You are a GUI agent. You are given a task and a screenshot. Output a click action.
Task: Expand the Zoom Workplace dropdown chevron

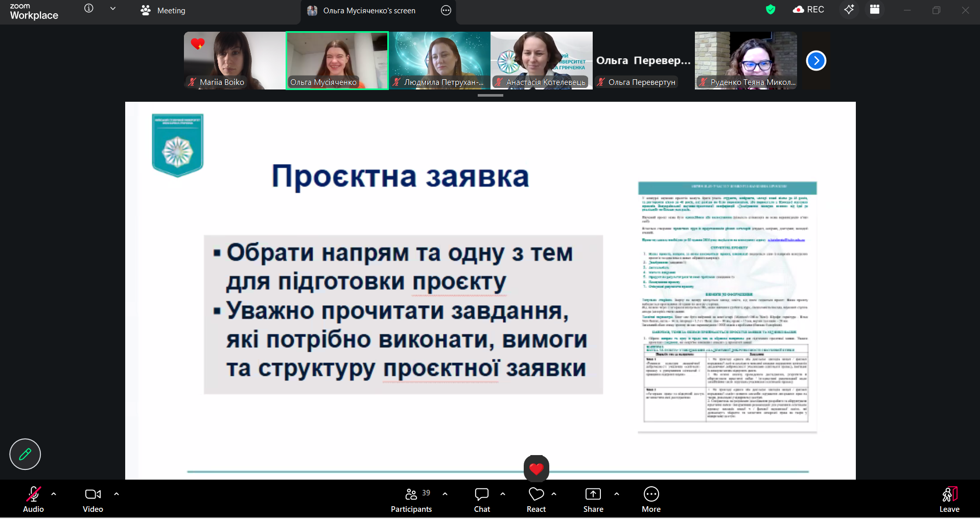click(x=113, y=9)
